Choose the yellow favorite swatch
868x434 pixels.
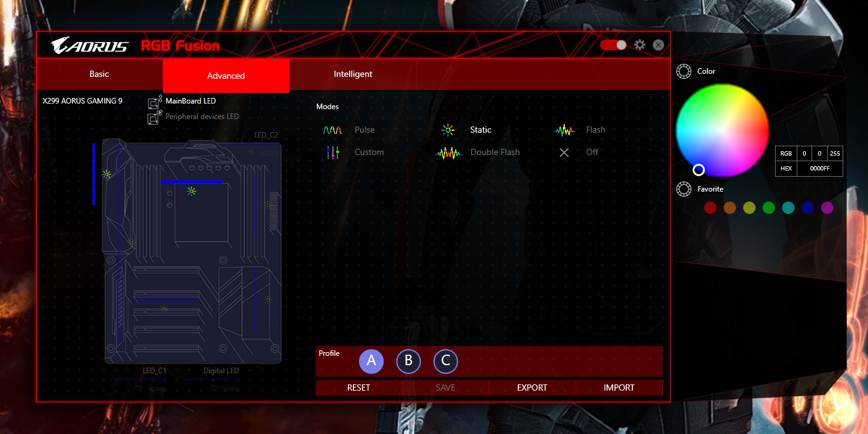point(750,208)
